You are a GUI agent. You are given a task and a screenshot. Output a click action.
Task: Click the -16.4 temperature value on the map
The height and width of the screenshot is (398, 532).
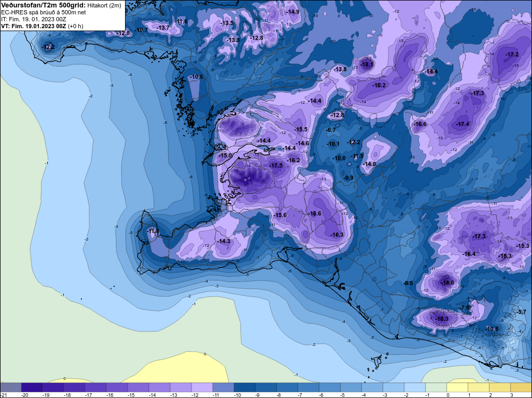point(469,254)
